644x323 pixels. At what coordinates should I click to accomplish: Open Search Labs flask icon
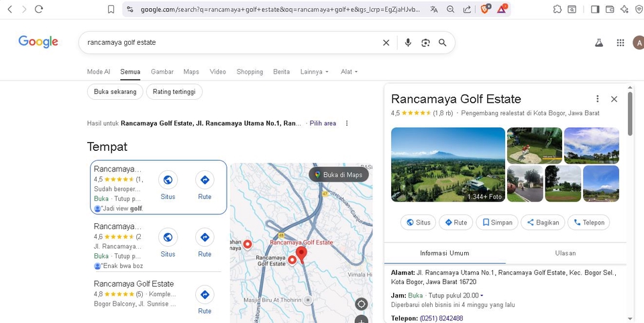point(599,43)
